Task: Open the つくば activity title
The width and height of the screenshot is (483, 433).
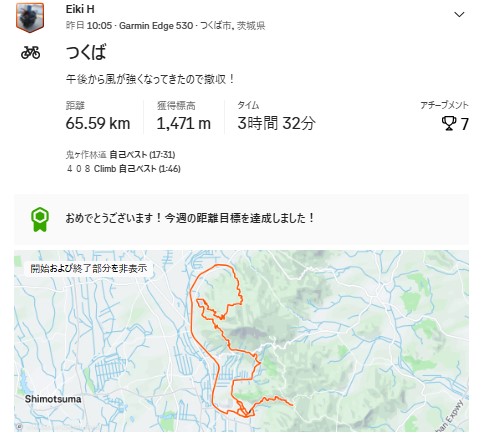Action: coord(86,52)
